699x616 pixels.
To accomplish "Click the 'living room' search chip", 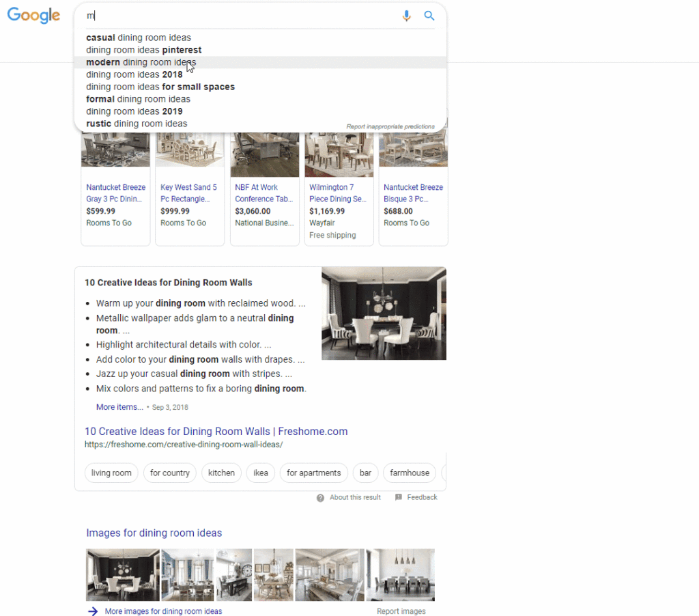I will tap(111, 473).
